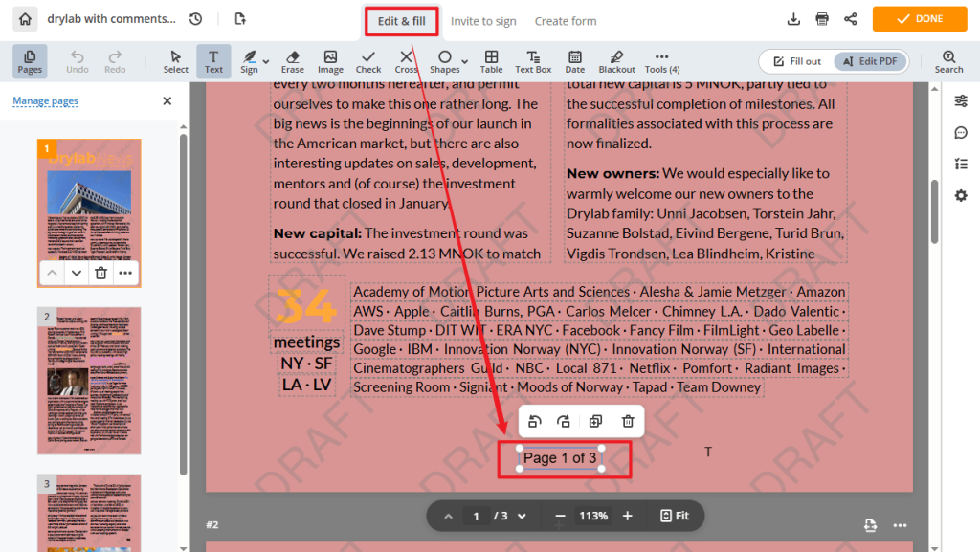
Task: Open document version history clock icon
Action: (195, 19)
